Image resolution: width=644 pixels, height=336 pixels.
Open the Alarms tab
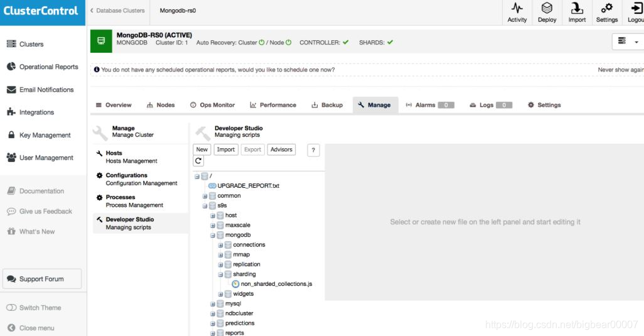[x=429, y=105]
